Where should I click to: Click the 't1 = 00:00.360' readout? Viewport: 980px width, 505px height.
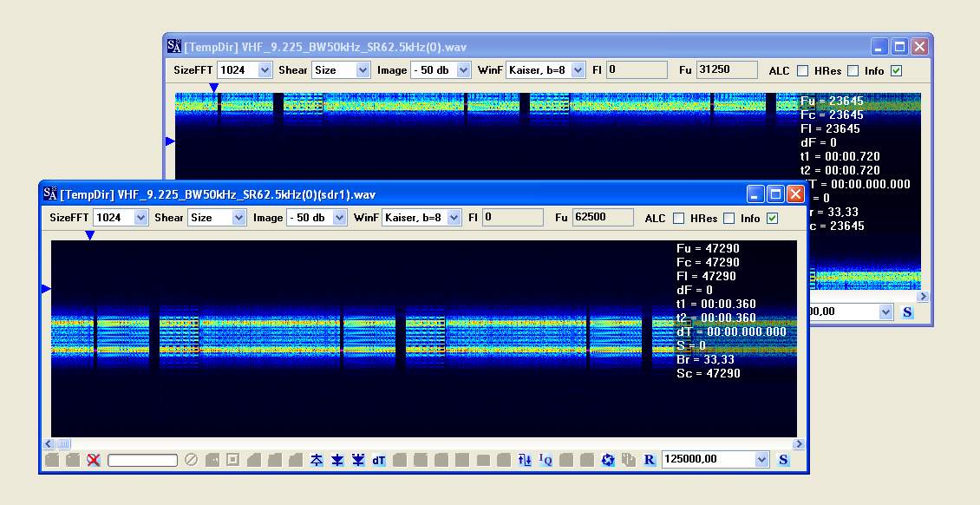point(716,305)
